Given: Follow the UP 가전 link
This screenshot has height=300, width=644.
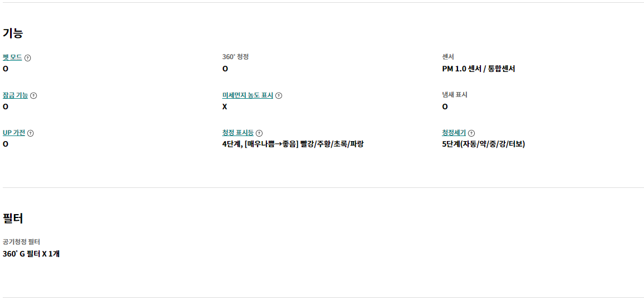Looking at the screenshot, I should point(14,133).
